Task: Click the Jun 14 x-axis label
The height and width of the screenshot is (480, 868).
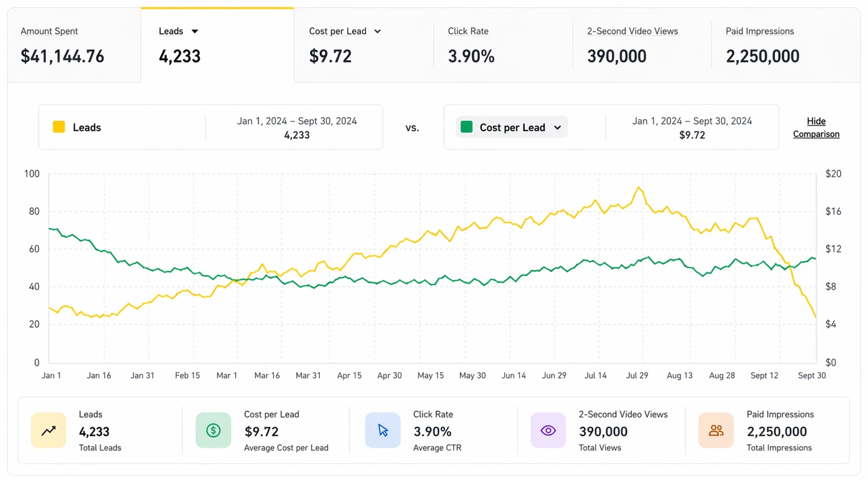Action: point(513,375)
